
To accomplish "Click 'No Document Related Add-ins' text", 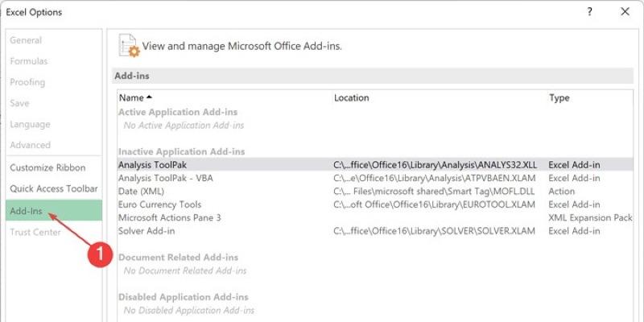I will coord(185,270).
